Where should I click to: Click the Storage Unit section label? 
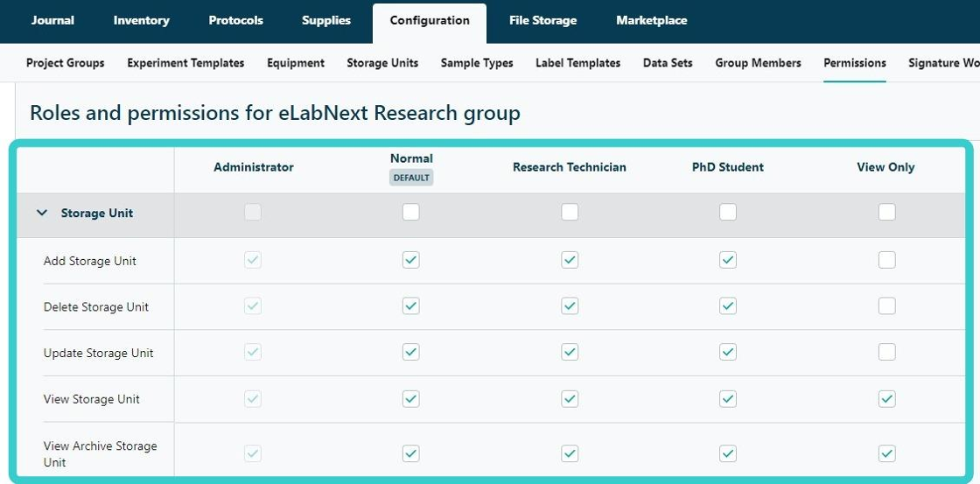[97, 213]
